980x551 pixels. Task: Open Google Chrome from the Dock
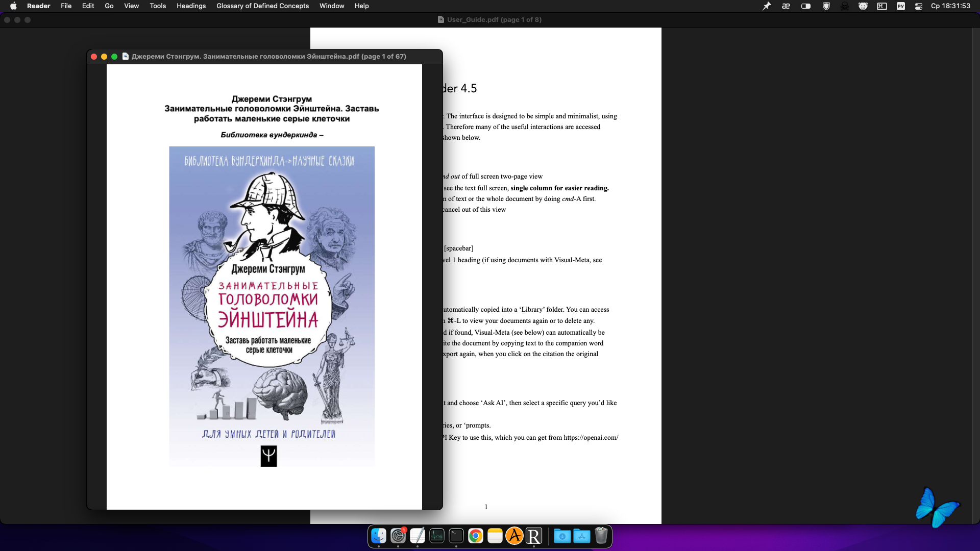click(476, 536)
